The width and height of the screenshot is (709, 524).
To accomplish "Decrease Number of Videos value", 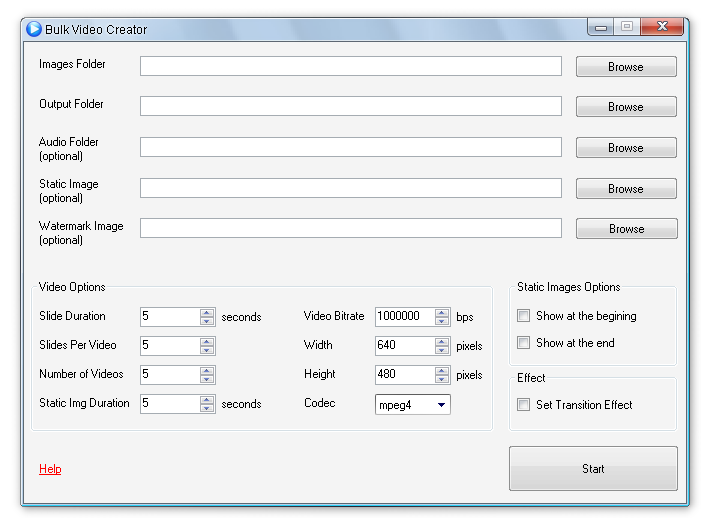I will (x=207, y=378).
